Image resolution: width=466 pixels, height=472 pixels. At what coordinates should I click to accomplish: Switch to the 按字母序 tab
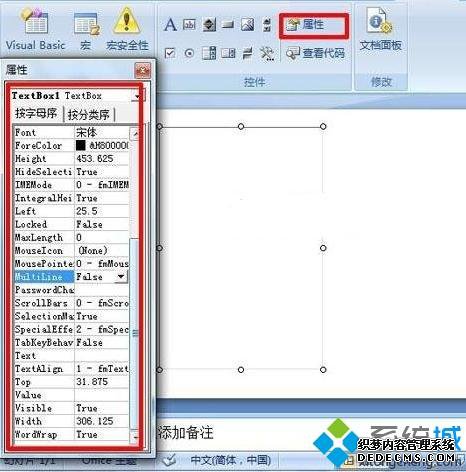(36, 114)
